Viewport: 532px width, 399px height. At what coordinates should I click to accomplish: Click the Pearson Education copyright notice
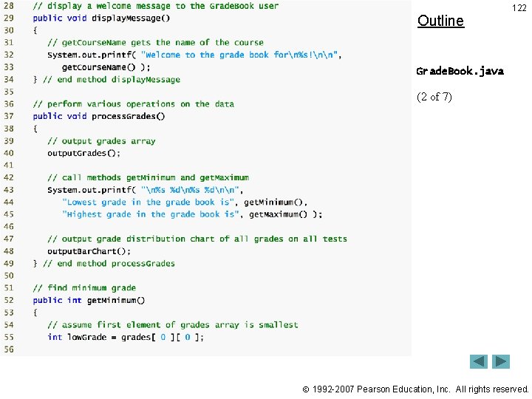click(x=415, y=389)
